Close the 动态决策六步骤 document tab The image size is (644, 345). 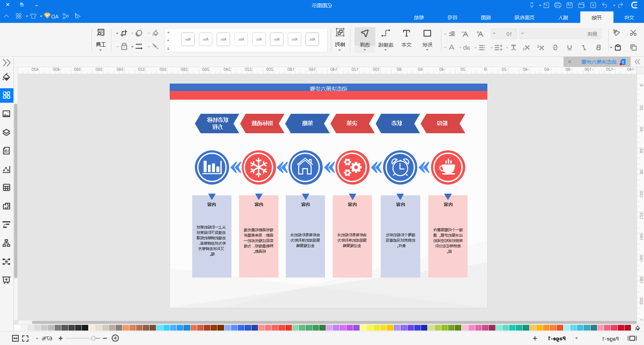[570, 62]
